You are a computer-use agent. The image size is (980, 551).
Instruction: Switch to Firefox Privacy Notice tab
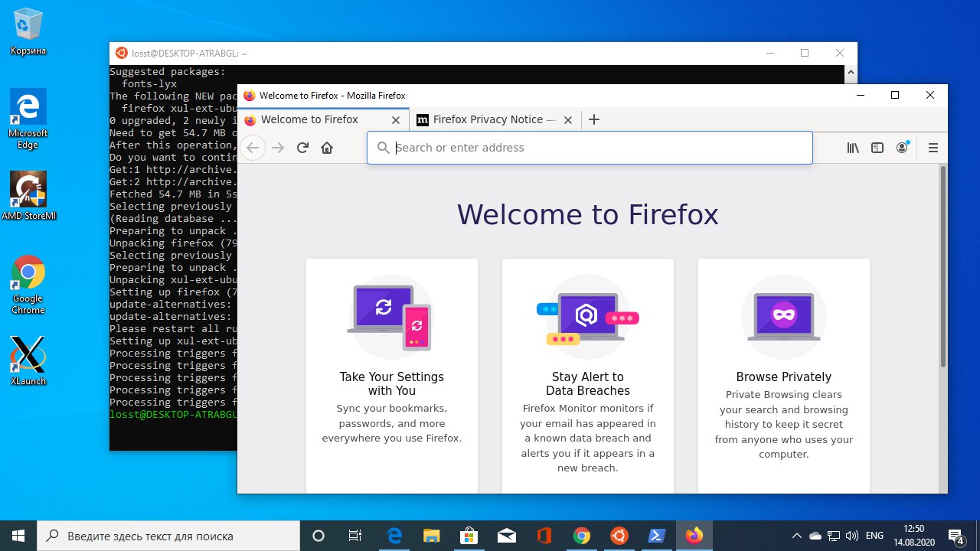[487, 119]
